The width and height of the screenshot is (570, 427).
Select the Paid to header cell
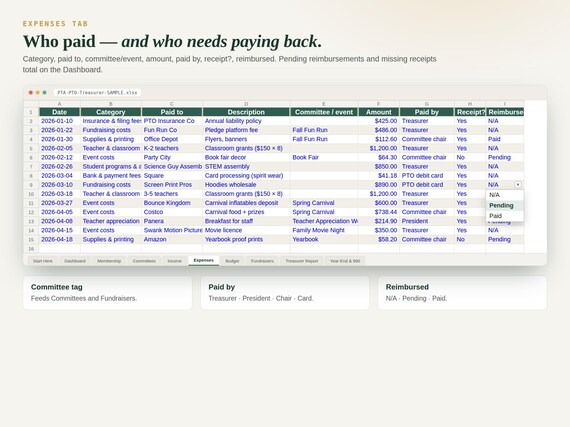172,112
